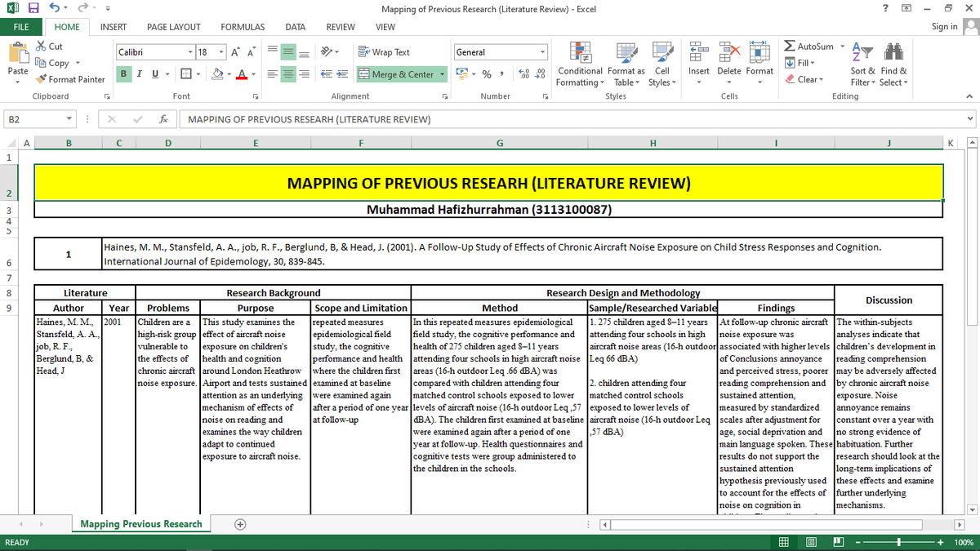
Task: Click Insert Function fx icon
Action: [163, 119]
